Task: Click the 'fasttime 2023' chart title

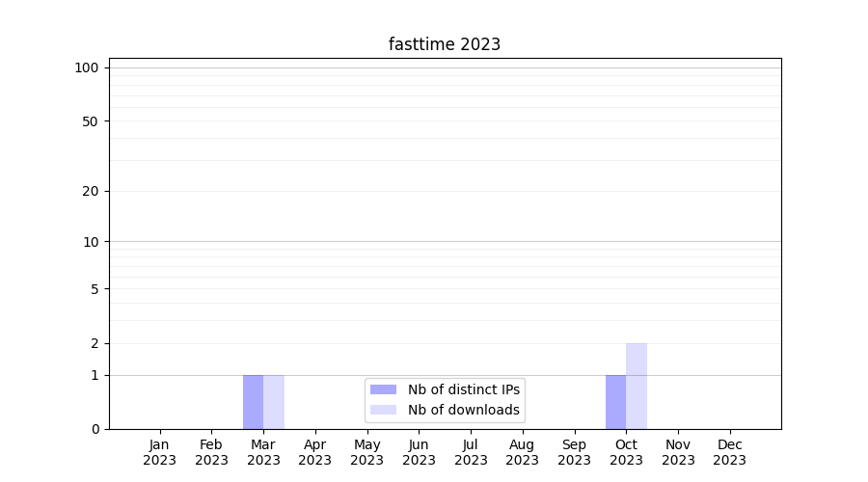Action: click(x=445, y=44)
